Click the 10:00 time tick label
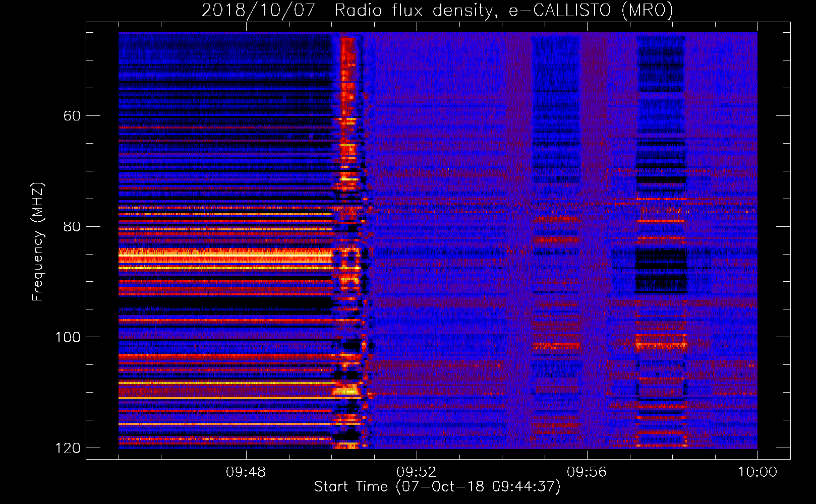Image resolution: width=816 pixels, height=504 pixels. point(757,472)
